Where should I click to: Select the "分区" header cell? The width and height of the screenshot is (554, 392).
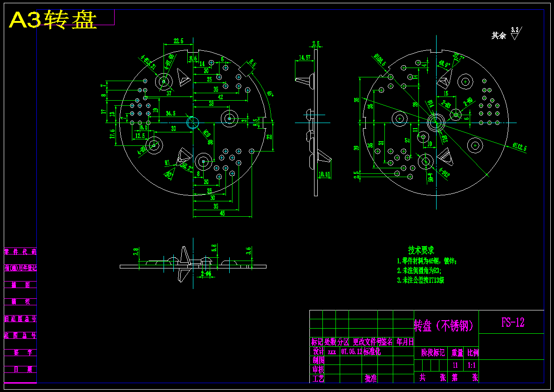coord(343,342)
